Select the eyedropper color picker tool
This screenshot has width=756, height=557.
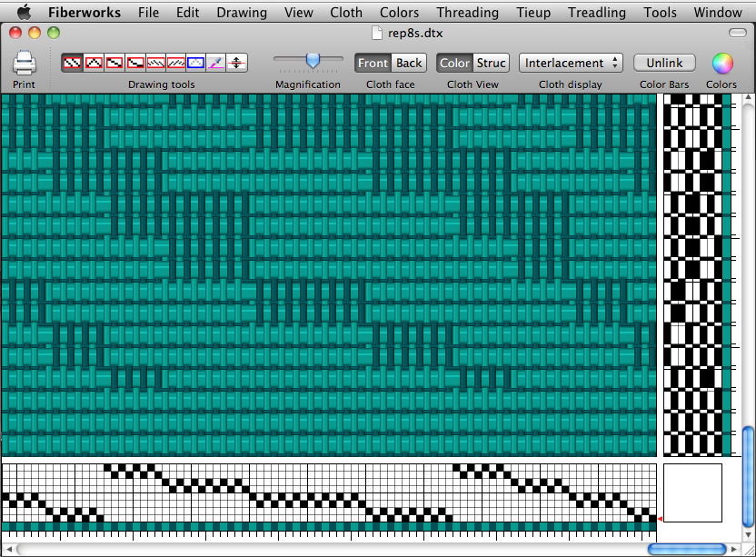(x=215, y=63)
